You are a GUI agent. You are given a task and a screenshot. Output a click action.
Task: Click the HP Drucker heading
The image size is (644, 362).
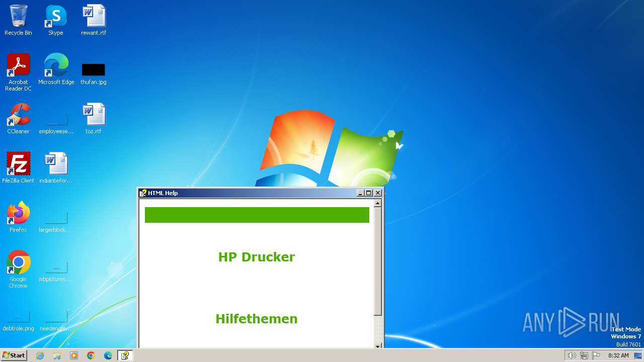point(257,257)
